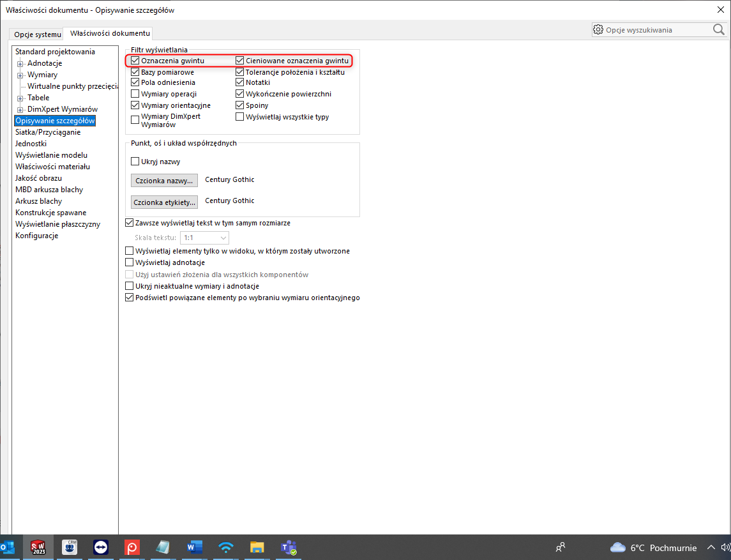This screenshot has width=731, height=560.
Task: Click the gear icon beside Opcje wyszukiwania
Action: tap(598, 30)
